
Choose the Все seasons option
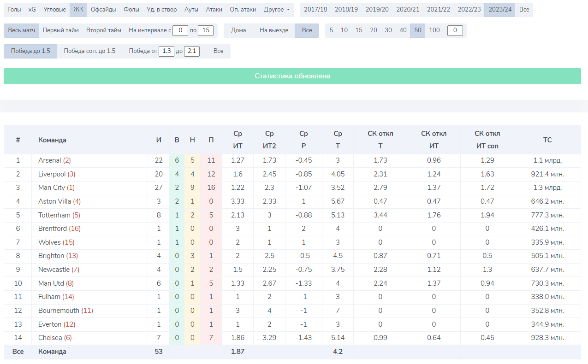(524, 10)
